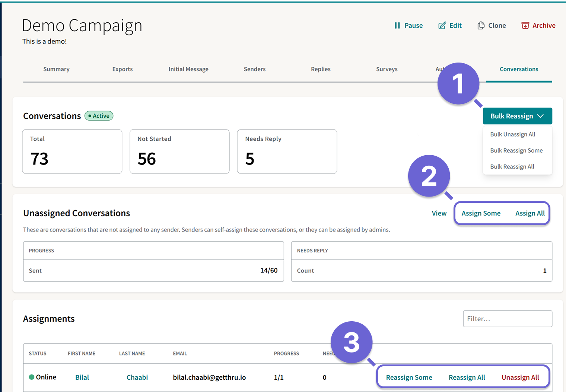
Task: Choose Bulk Reassign All from menu
Action: (x=512, y=167)
